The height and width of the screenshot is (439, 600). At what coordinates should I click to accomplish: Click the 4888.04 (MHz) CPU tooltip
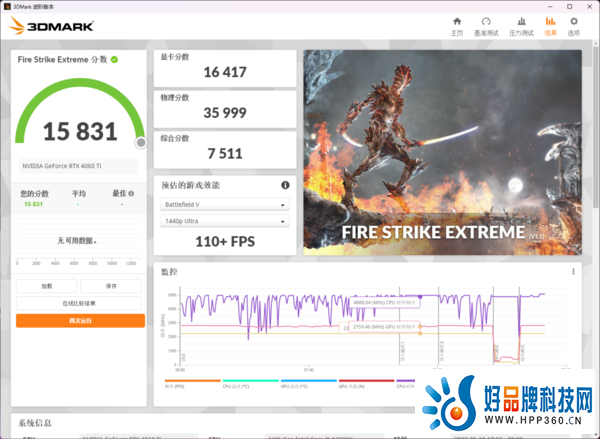[385, 302]
